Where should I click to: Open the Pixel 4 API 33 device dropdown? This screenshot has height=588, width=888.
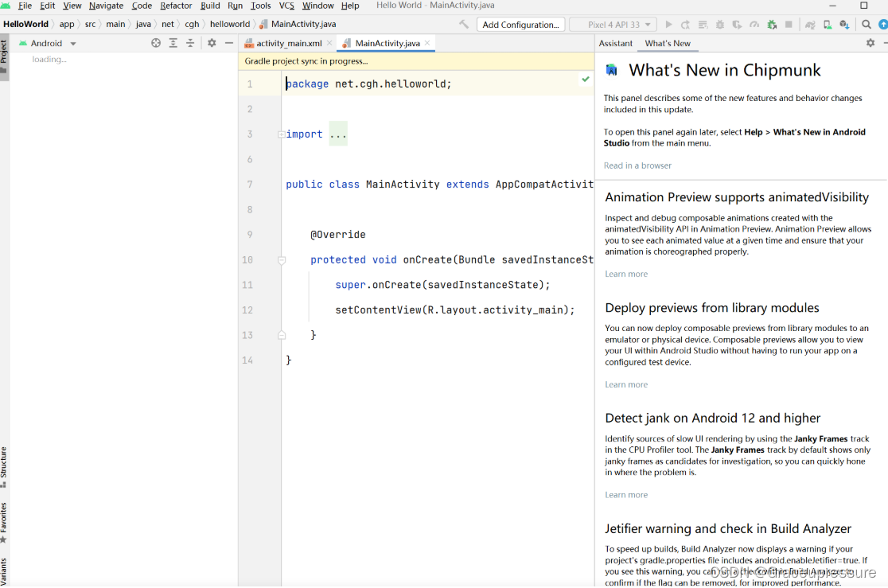[613, 25]
